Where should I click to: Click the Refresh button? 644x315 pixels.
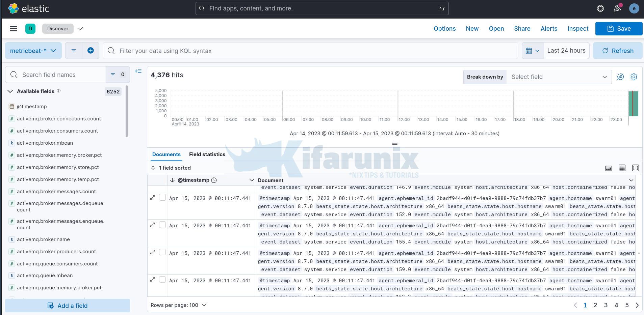coord(618,51)
